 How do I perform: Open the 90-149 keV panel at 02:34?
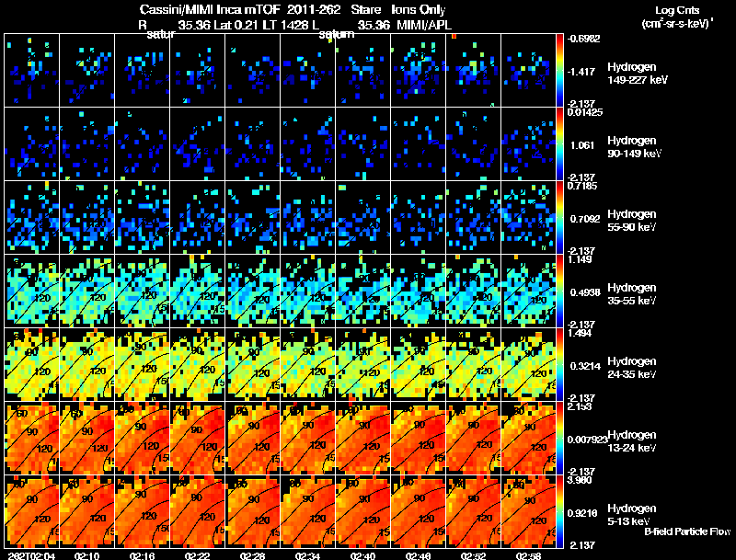coord(307,144)
